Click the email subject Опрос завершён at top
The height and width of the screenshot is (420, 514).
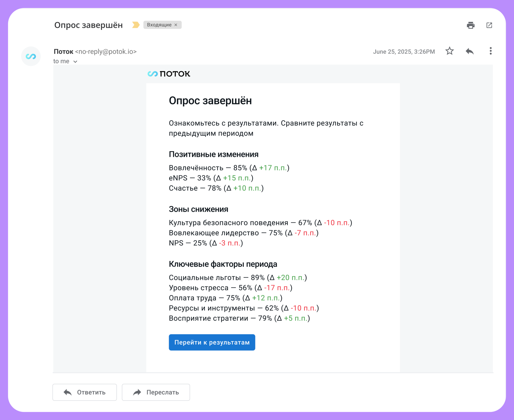click(88, 25)
